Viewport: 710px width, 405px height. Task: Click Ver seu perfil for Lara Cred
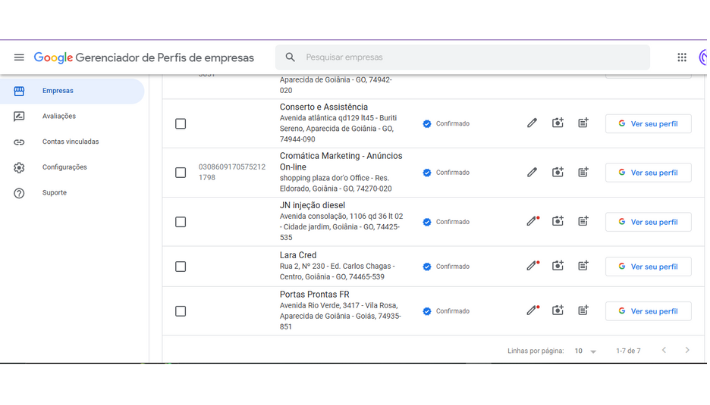(648, 266)
